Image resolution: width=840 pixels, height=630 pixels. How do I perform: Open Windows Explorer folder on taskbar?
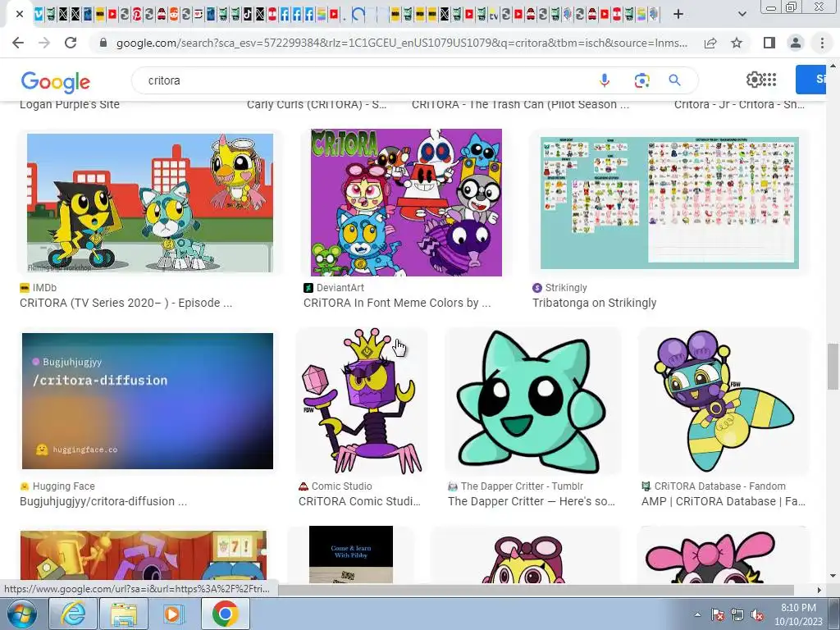tap(123, 614)
